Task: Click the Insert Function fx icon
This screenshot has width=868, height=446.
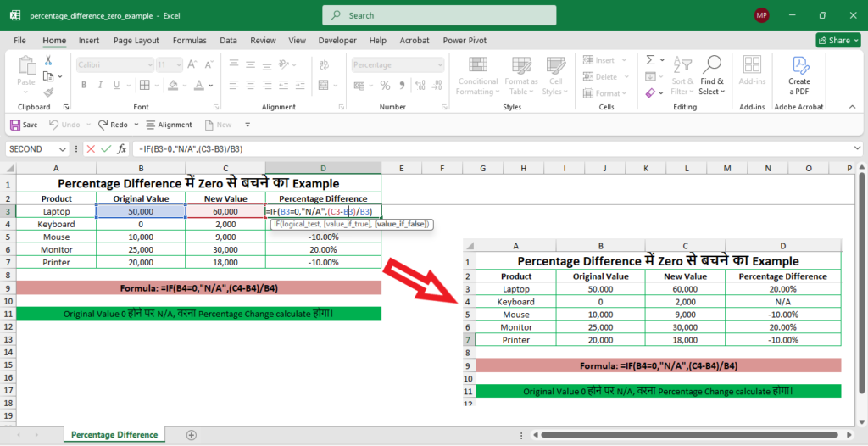Action: [121, 149]
